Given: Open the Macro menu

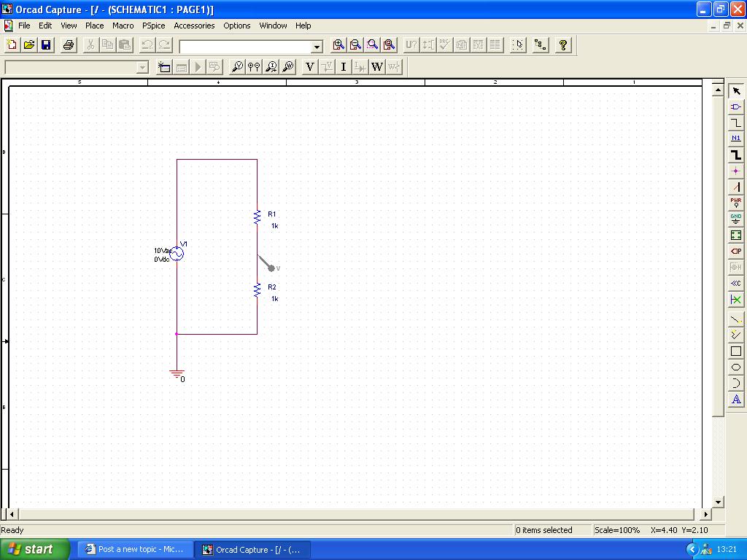Looking at the screenshot, I should pos(123,26).
